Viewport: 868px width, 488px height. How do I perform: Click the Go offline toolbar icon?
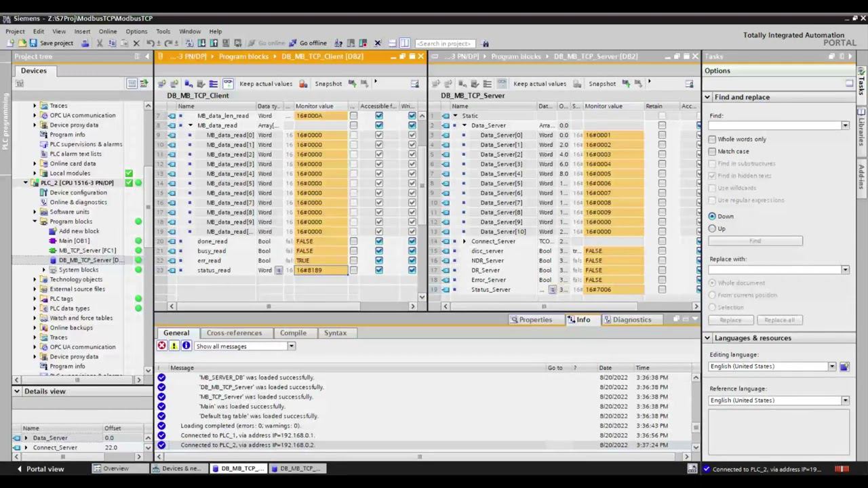[x=292, y=43]
